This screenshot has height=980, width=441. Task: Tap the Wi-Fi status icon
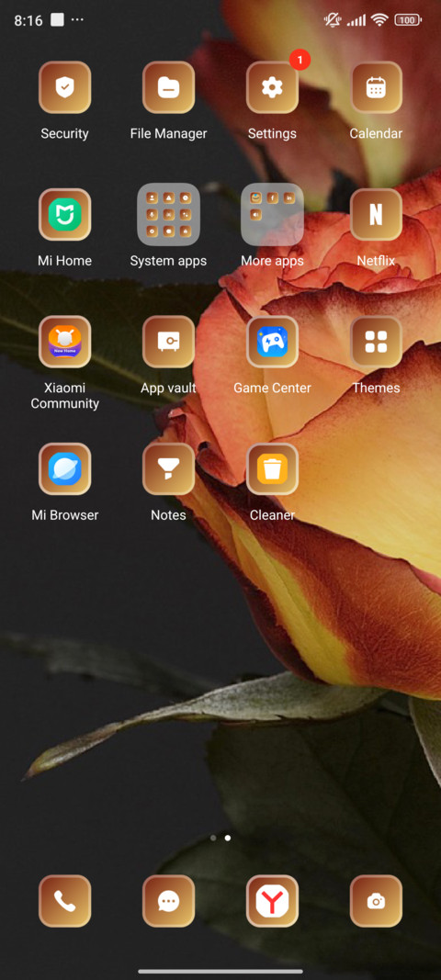[379, 20]
